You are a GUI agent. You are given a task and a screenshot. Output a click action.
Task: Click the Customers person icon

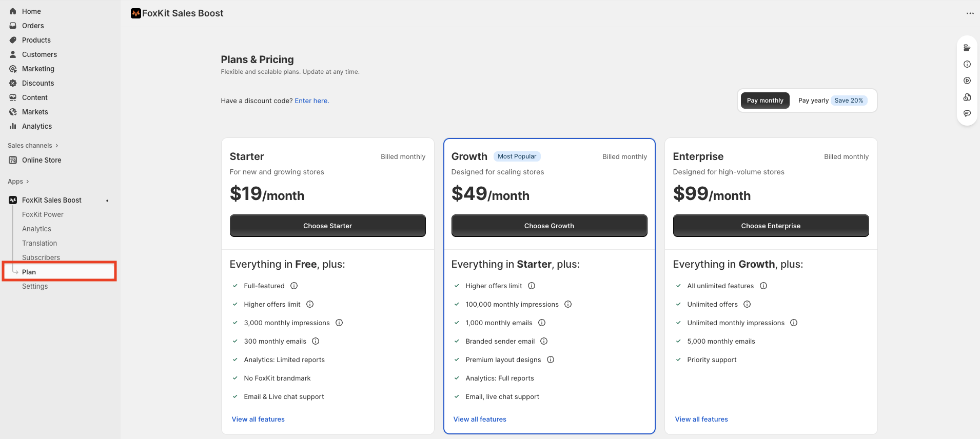13,54
